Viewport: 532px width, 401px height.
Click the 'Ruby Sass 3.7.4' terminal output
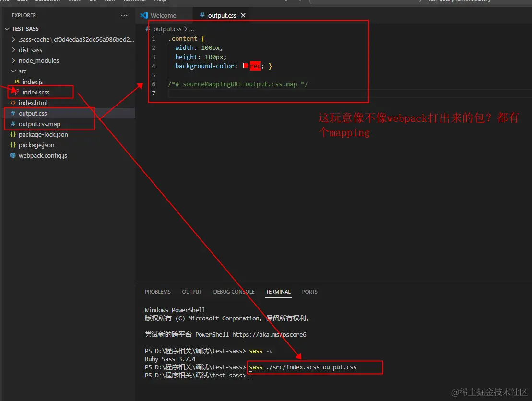(170, 359)
